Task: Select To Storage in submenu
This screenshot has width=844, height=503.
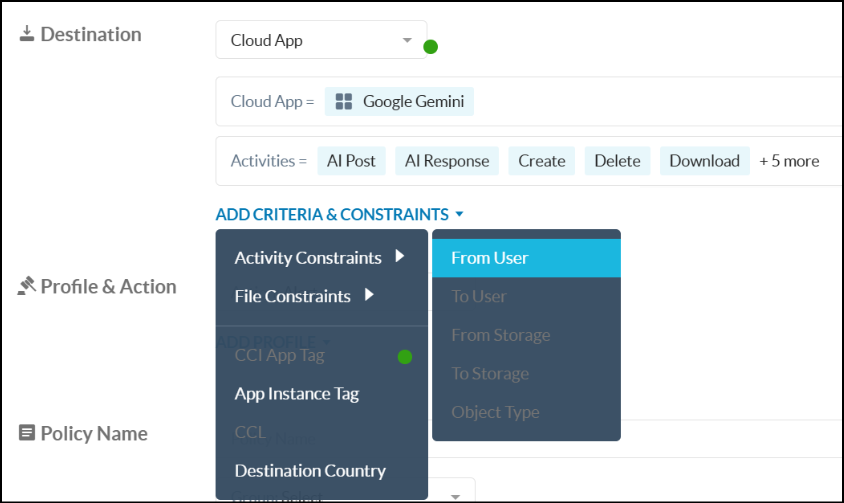Action: [526, 373]
